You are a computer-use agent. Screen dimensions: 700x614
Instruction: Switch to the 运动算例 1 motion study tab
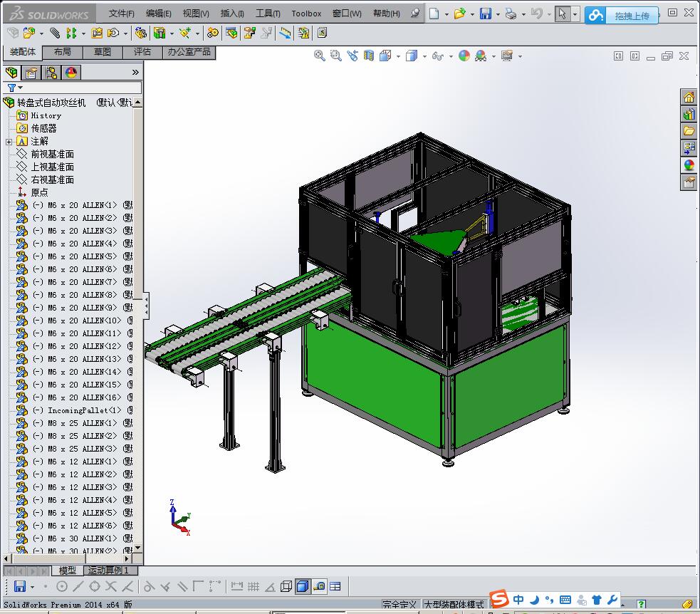(109, 571)
